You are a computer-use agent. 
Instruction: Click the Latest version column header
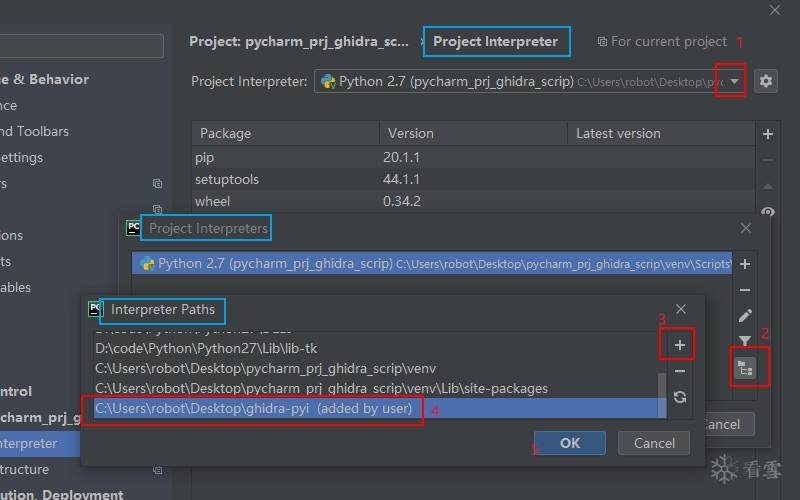pos(661,134)
